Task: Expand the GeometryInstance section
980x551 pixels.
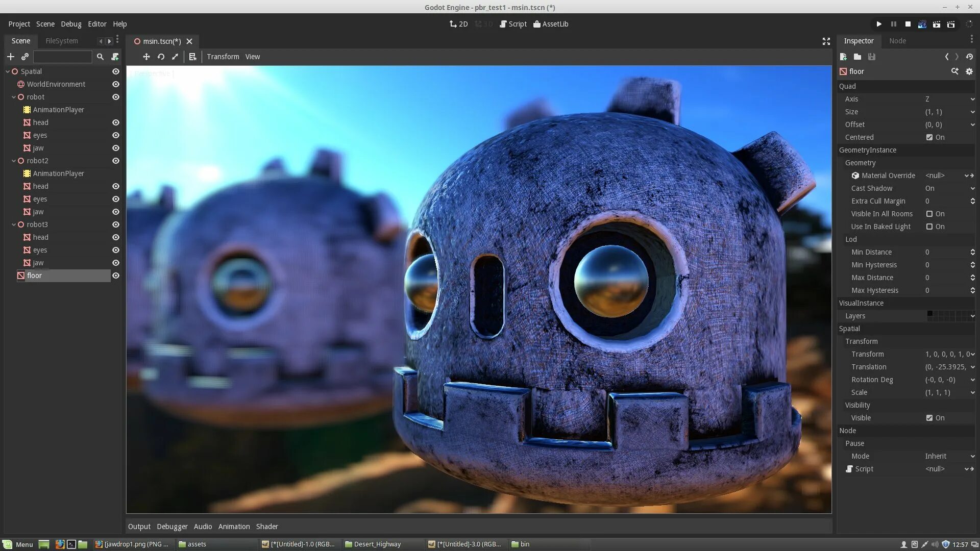Action: (868, 149)
